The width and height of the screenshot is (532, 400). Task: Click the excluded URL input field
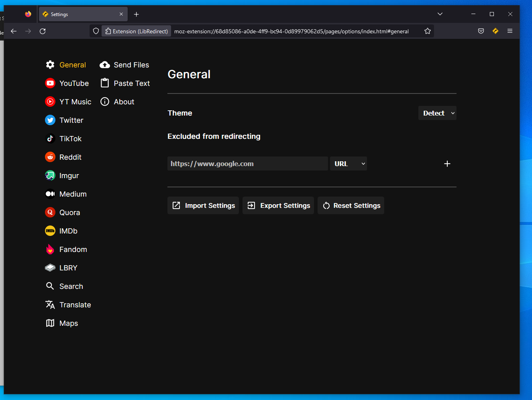[247, 163]
